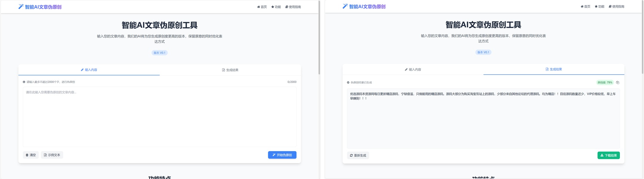Click the document icon on right 生成结果 tab
Image resolution: width=644 pixels, height=179 pixels.
tap(547, 69)
